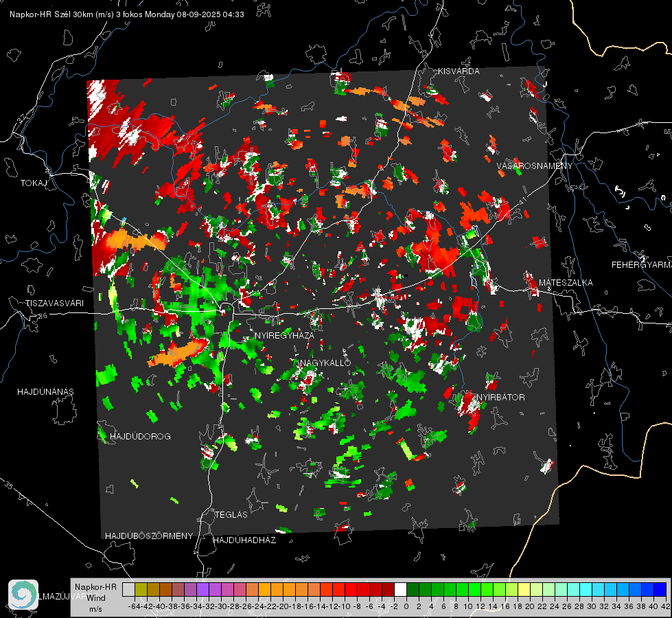Select the purple swatch between -34 and -32
672x618 pixels.
coord(202,589)
